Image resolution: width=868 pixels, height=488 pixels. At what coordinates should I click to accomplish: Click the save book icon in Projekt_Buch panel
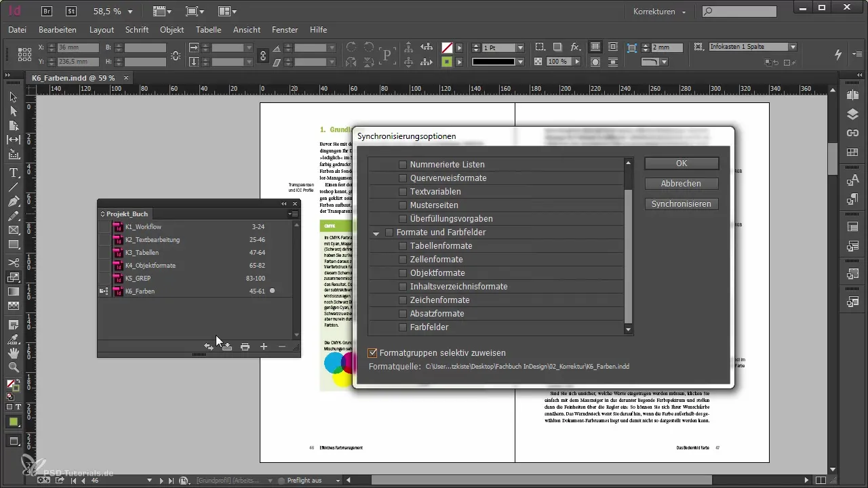(227, 346)
